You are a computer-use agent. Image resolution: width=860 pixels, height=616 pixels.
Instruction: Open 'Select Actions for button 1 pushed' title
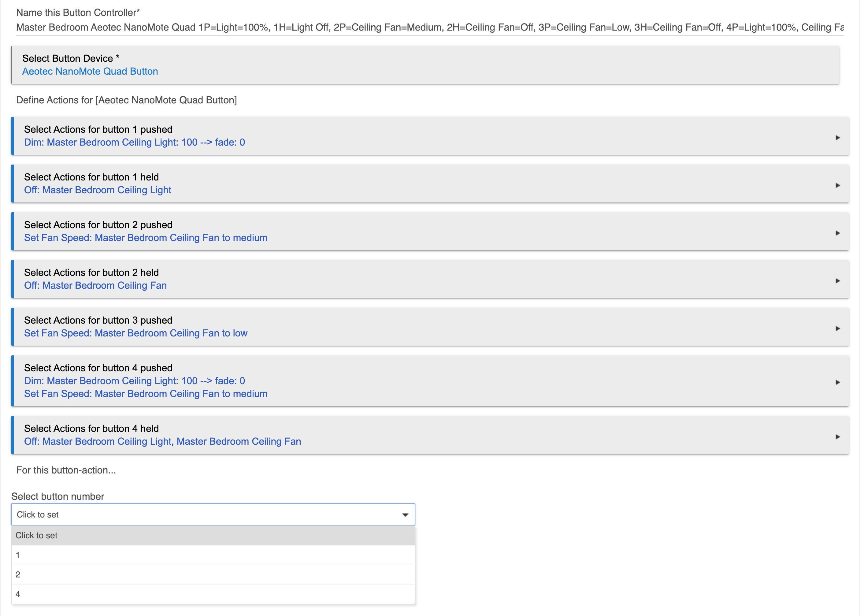(x=98, y=129)
